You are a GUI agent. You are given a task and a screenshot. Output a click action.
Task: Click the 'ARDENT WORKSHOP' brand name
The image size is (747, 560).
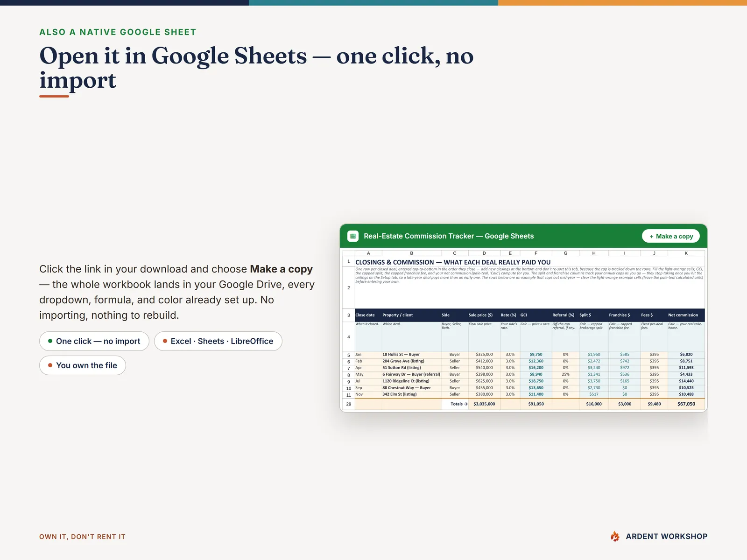tap(667, 537)
